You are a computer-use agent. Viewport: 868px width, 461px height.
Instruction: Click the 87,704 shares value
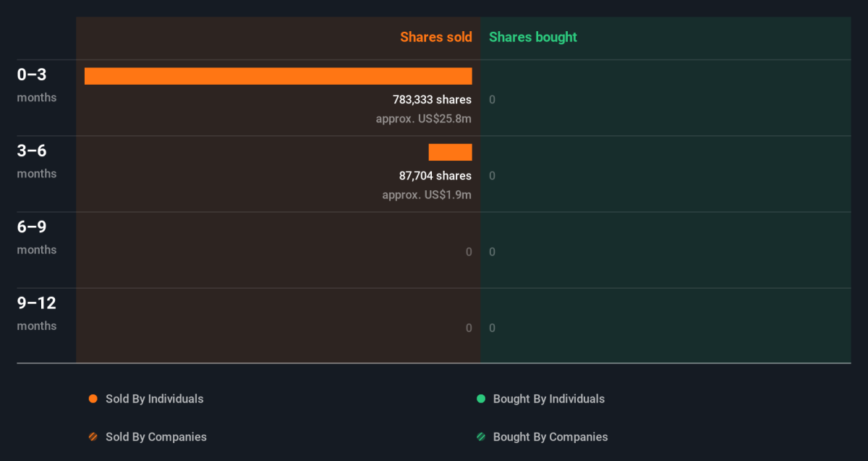(435, 176)
